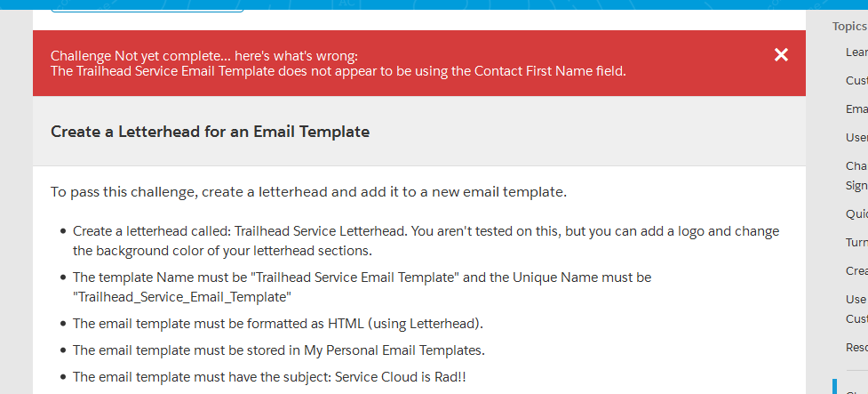Click the 'Service Cloud is Rad!!' subject bullet
Viewport: 868px width, 394px height.
coord(269,377)
